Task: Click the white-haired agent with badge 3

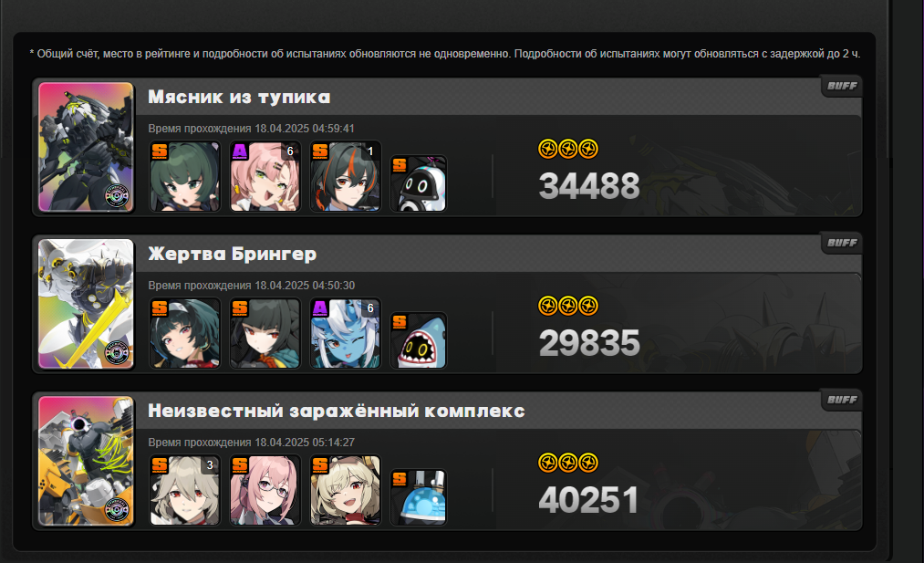Action: 184,490
